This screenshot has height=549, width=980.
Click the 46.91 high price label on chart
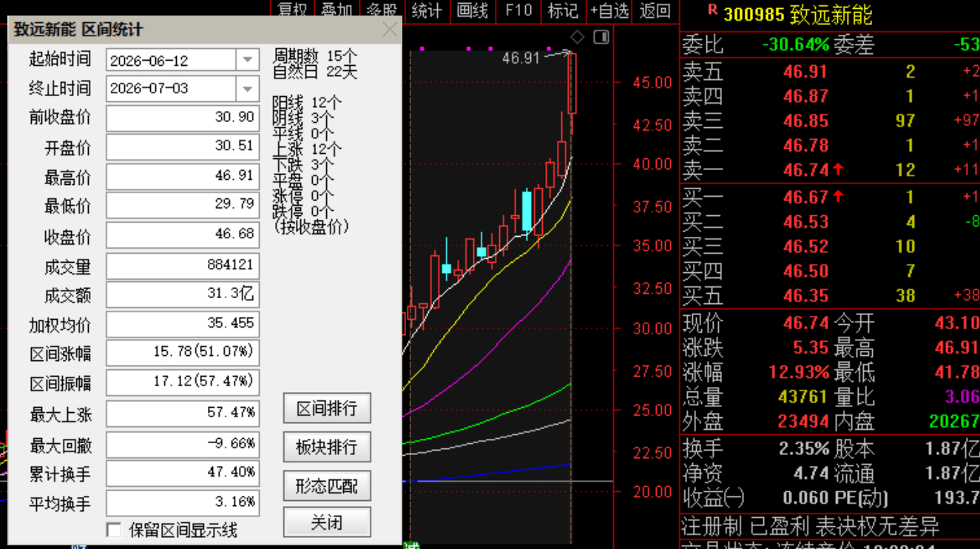tap(521, 57)
